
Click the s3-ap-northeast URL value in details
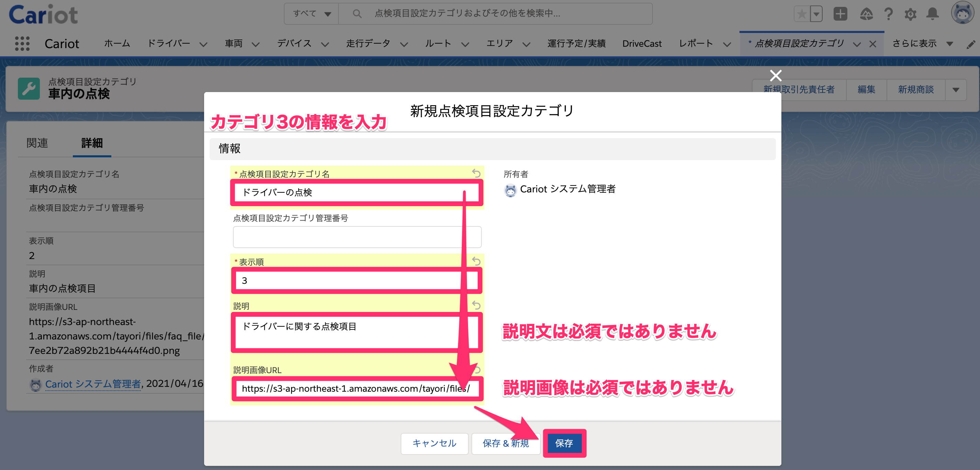117,336
